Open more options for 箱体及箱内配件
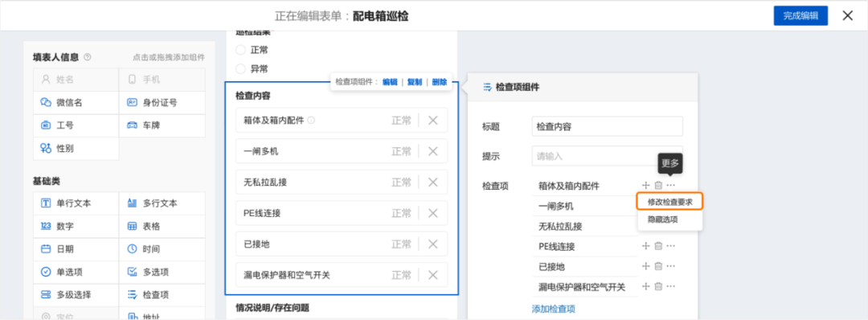The height and width of the screenshot is (320, 868). click(x=671, y=186)
